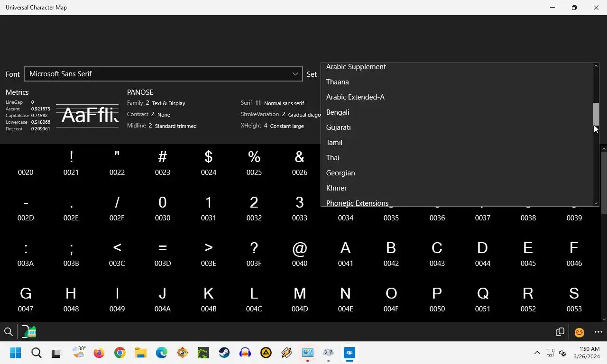Select the at sign character 0040
The height and width of the screenshot is (364, 607).
click(x=300, y=254)
